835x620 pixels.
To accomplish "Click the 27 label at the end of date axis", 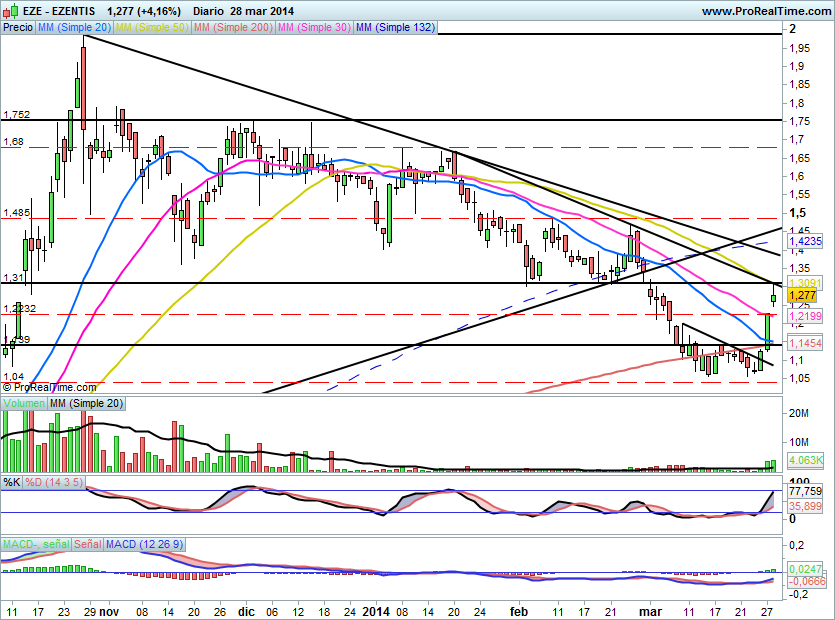I will 767,611.
